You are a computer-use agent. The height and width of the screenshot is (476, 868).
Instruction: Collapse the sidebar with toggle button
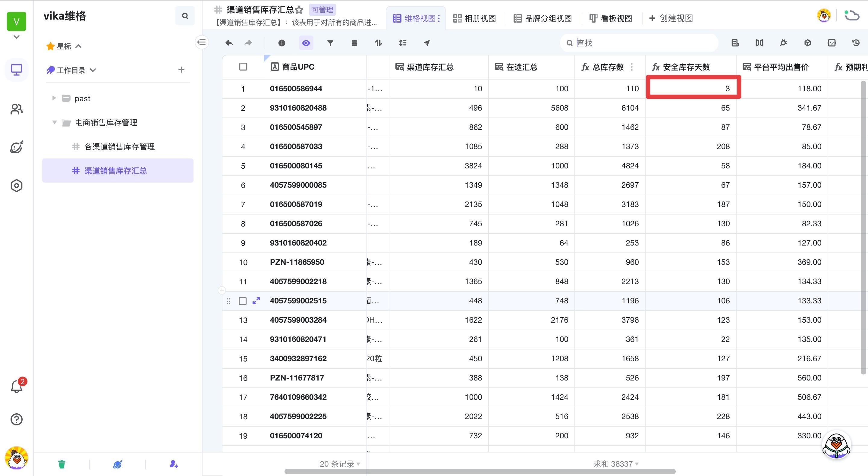202,42
